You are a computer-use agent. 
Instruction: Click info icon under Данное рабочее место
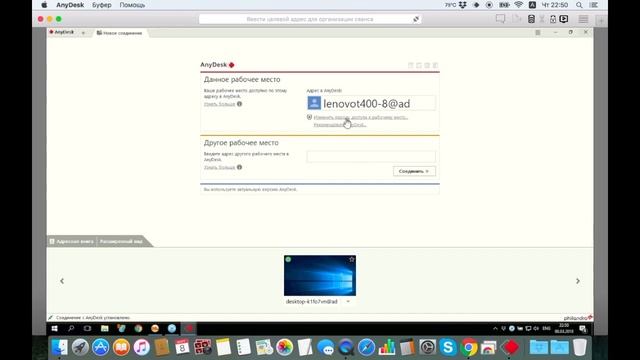[x=240, y=104]
